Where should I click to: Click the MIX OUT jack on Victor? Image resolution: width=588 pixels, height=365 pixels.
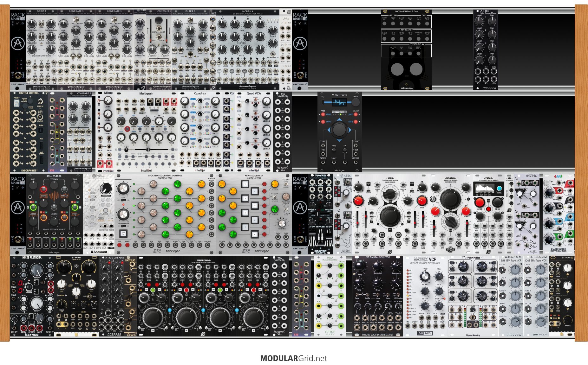(356, 162)
